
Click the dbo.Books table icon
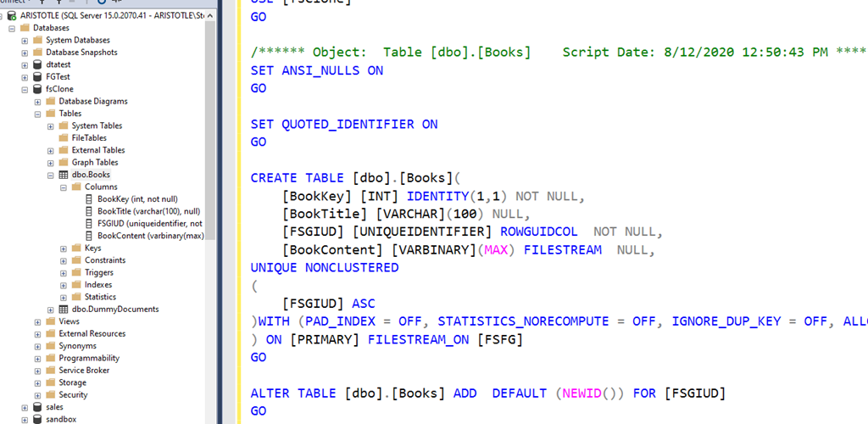[x=64, y=175]
